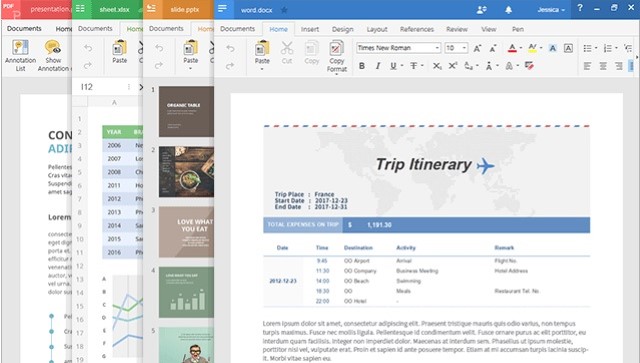Image resolution: width=640 pixels, height=363 pixels.
Task: Toggle italic formatting
Action: click(378, 66)
